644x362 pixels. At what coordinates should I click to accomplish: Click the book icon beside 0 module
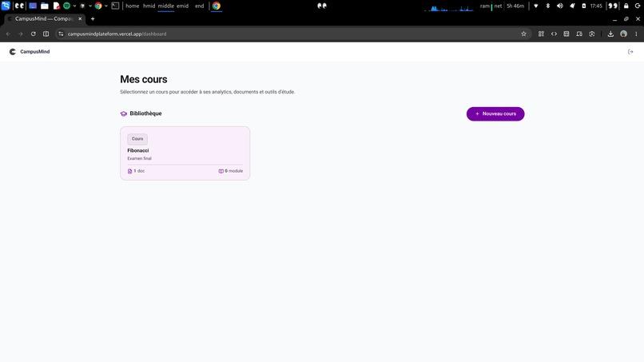(x=221, y=171)
